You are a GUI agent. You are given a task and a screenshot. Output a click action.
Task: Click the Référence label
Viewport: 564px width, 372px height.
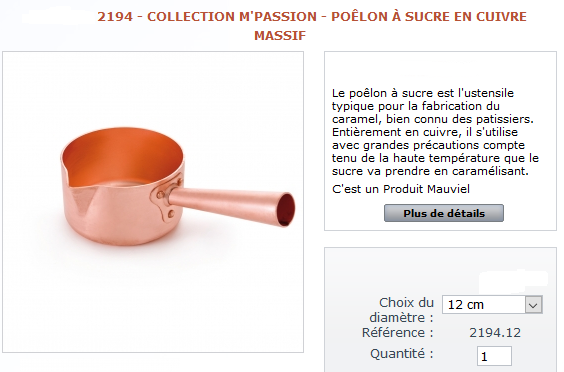397,332
